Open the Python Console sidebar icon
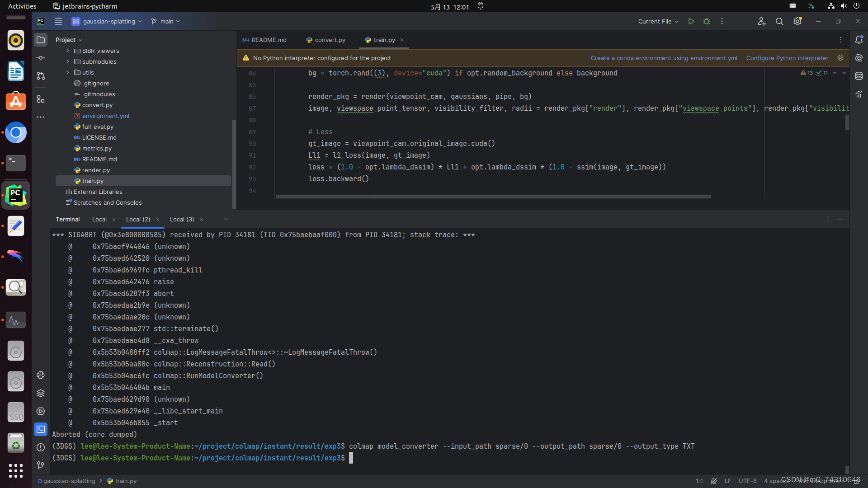Viewport: 868px width, 488px height. [41, 375]
